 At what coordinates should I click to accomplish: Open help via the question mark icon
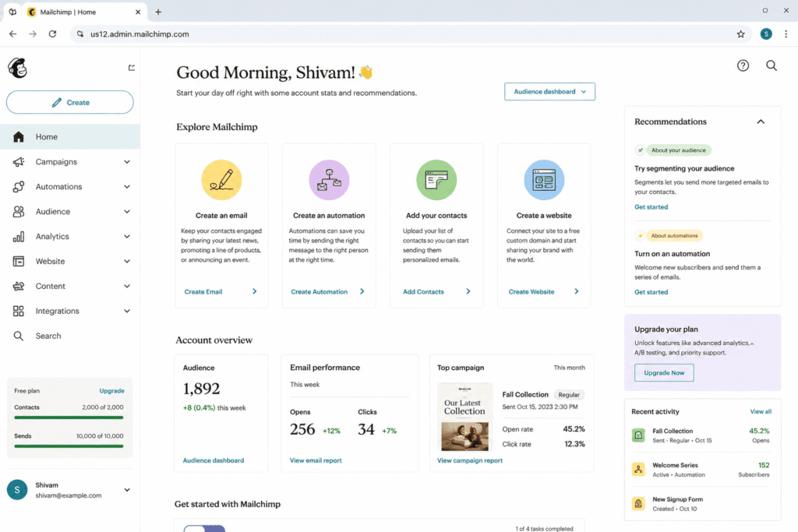(743, 65)
